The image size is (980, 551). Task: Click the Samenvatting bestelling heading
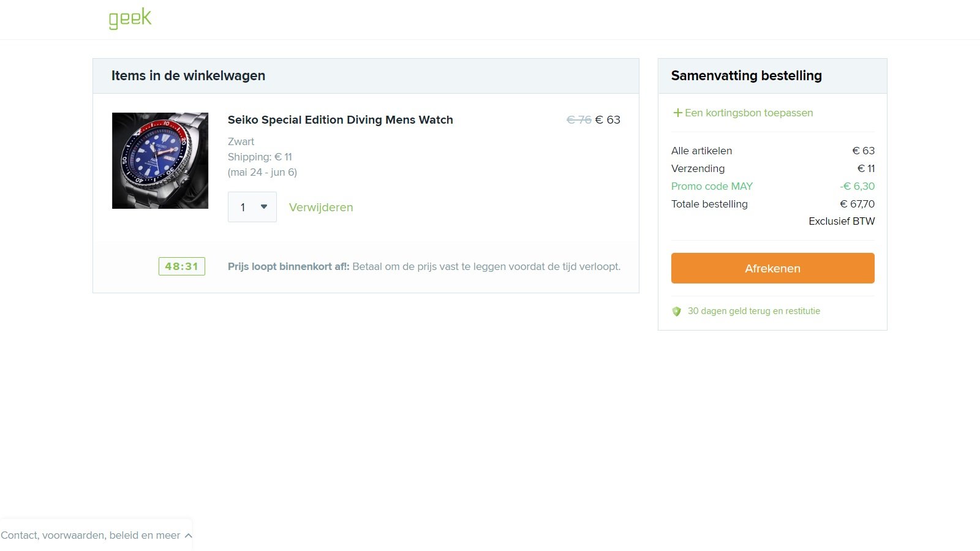pyautogui.click(x=747, y=76)
